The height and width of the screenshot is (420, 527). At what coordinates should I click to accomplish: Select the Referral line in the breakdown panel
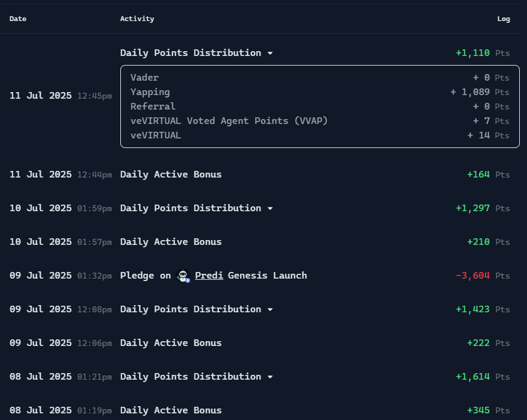pyautogui.click(x=152, y=107)
